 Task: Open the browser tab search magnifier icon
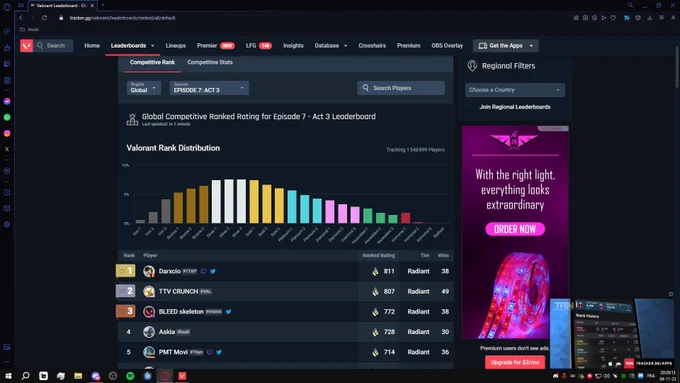pos(630,5)
